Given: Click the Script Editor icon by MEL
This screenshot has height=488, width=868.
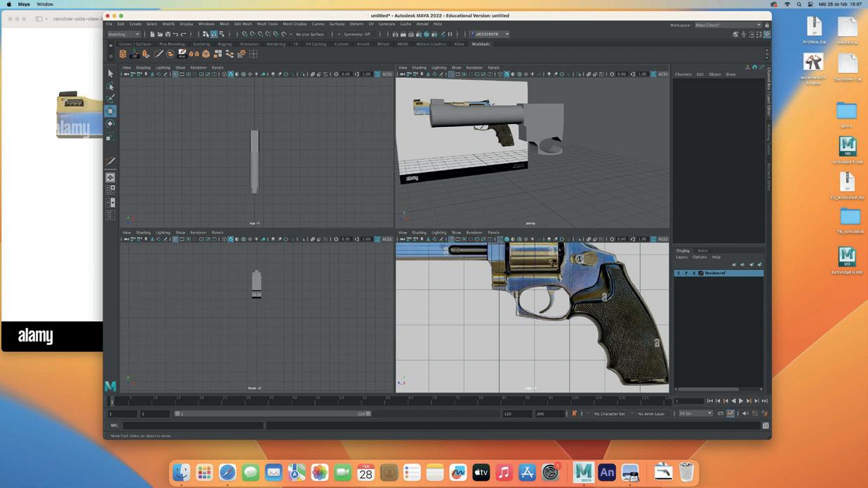Looking at the screenshot, I should [766, 426].
